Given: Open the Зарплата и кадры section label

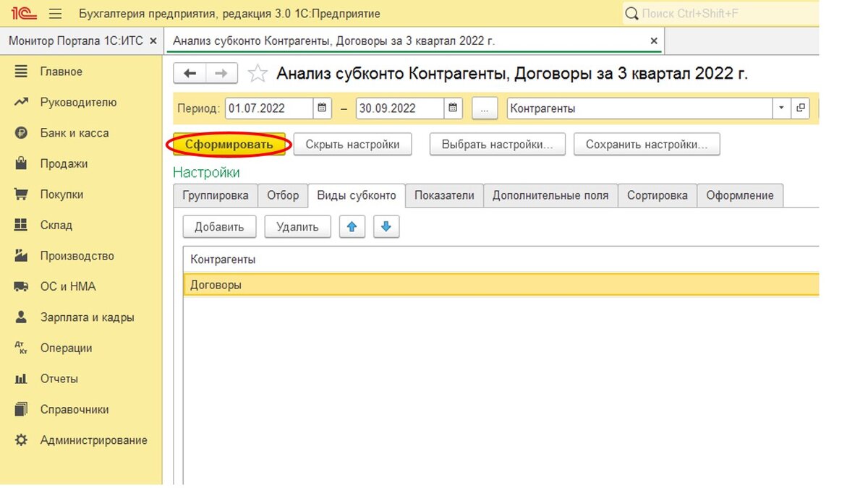Looking at the screenshot, I should (x=88, y=317).
